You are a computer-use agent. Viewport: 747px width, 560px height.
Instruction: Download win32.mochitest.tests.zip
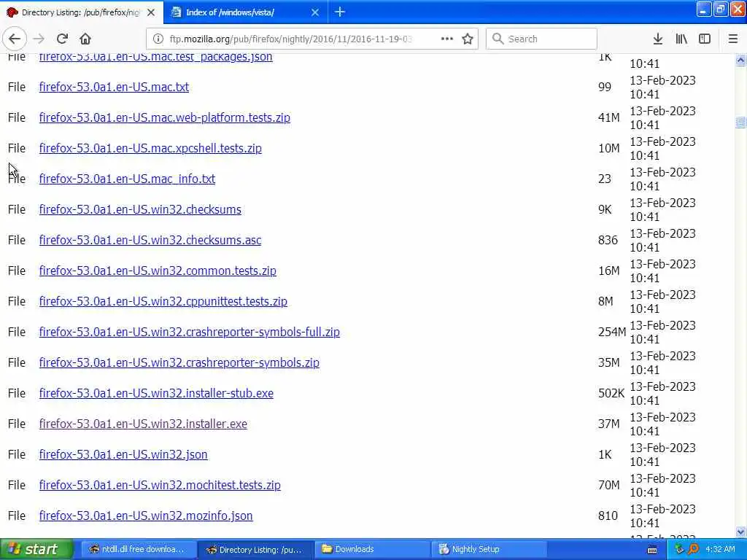(160, 485)
